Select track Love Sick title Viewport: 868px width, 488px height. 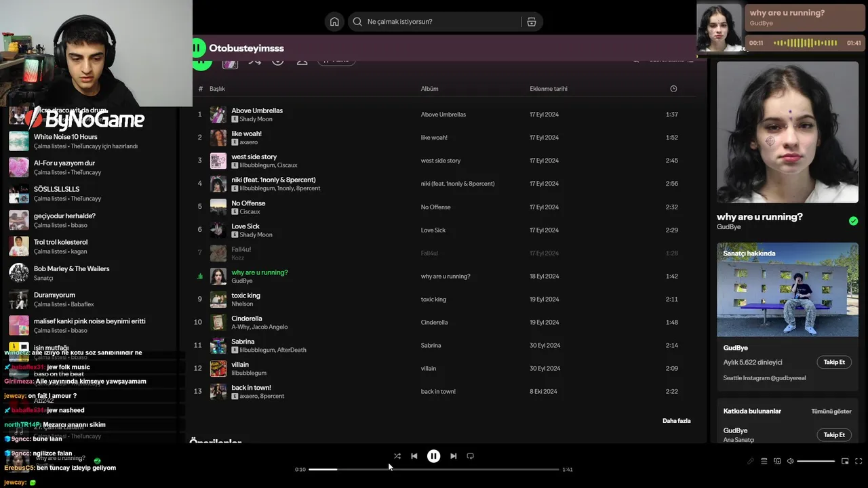tap(245, 226)
